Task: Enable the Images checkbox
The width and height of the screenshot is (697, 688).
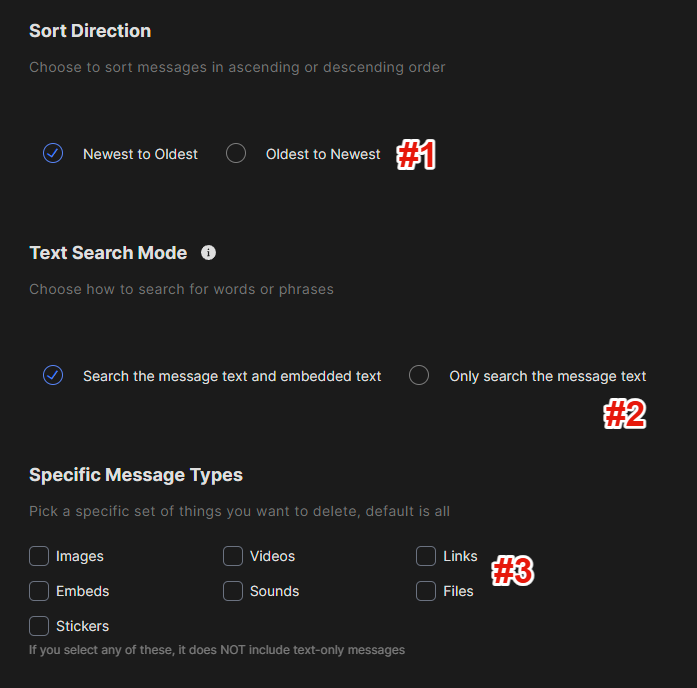Action: [39, 556]
